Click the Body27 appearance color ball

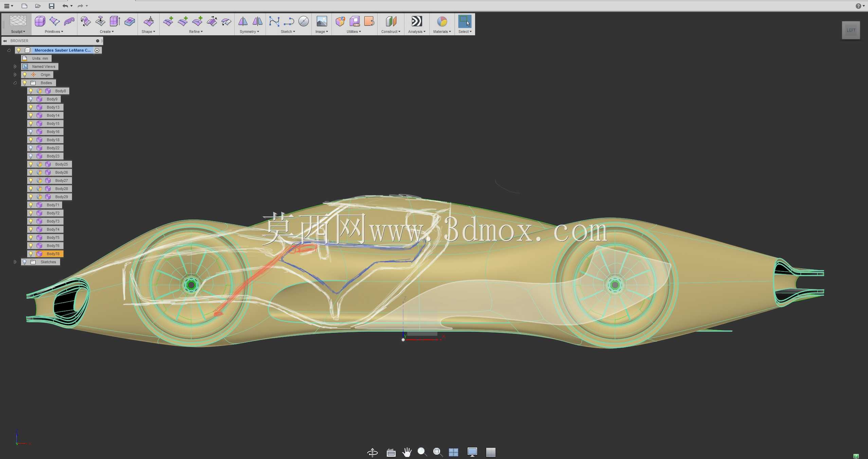point(39,180)
